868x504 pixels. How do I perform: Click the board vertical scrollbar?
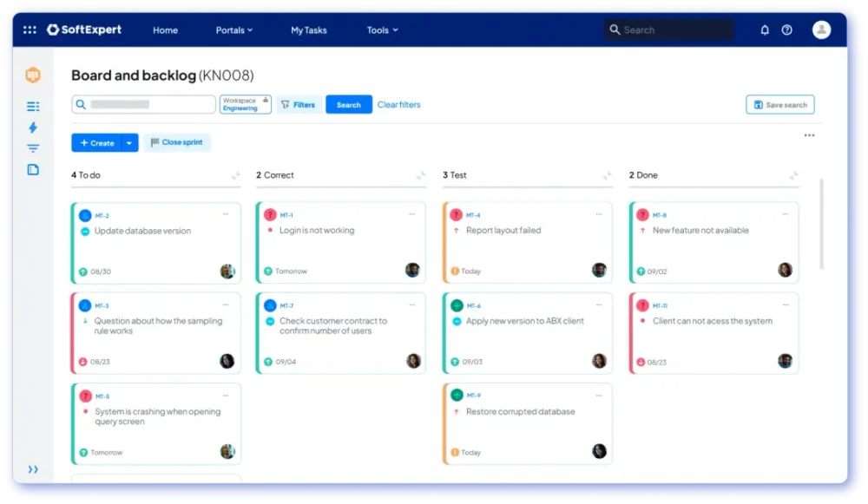[821, 226]
